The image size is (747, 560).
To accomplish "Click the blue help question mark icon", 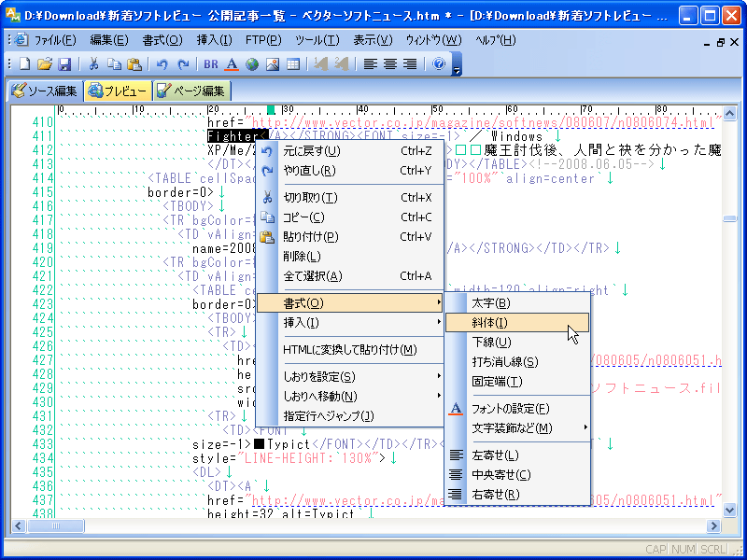I will [438, 63].
